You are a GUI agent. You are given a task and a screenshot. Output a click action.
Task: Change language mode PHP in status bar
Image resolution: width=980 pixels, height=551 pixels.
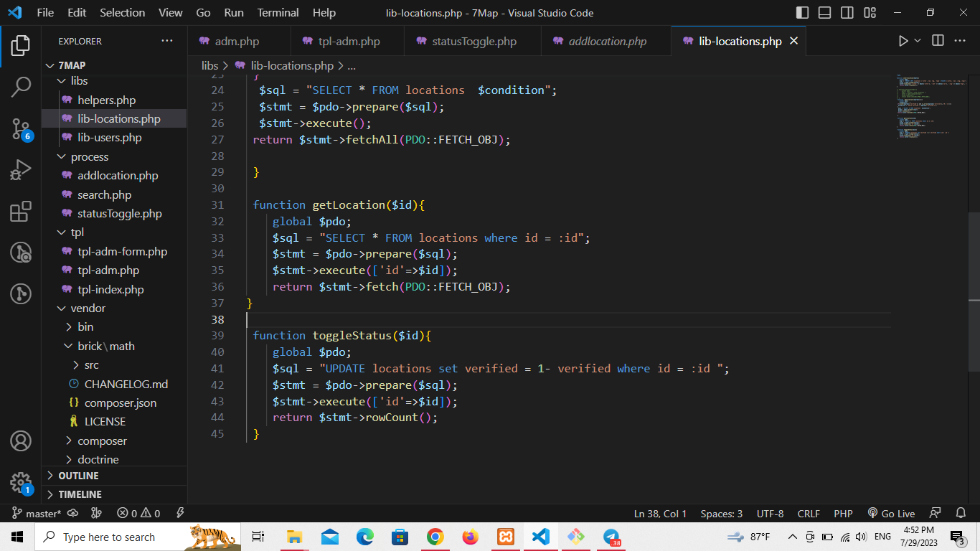843,514
